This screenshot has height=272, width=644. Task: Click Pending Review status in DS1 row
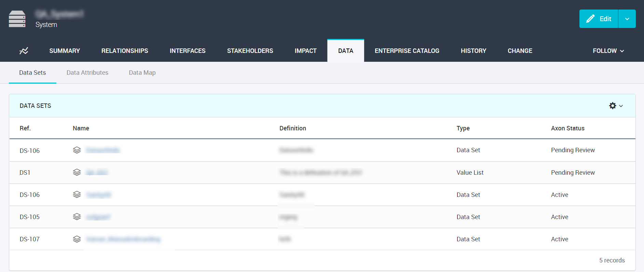click(x=573, y=173)
